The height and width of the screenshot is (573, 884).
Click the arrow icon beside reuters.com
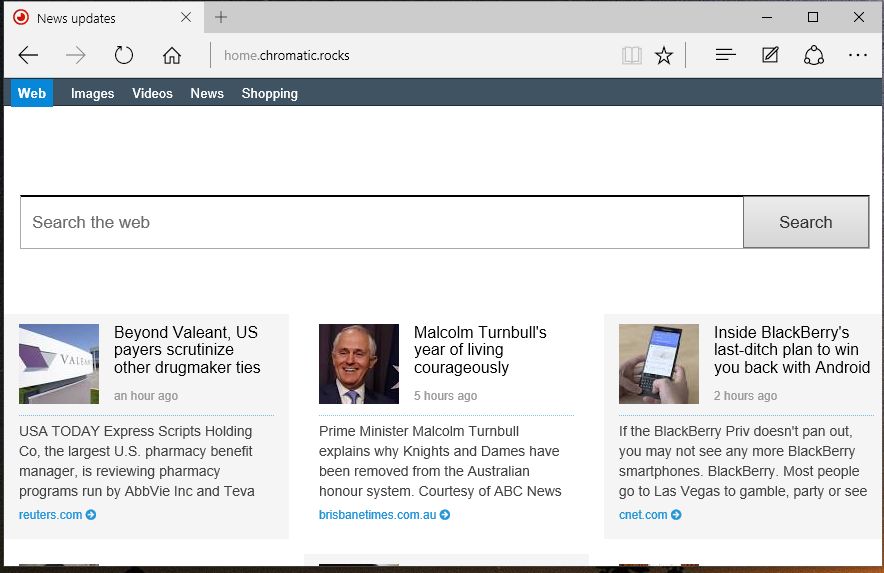pyautogui.click(x=91, y=514)
